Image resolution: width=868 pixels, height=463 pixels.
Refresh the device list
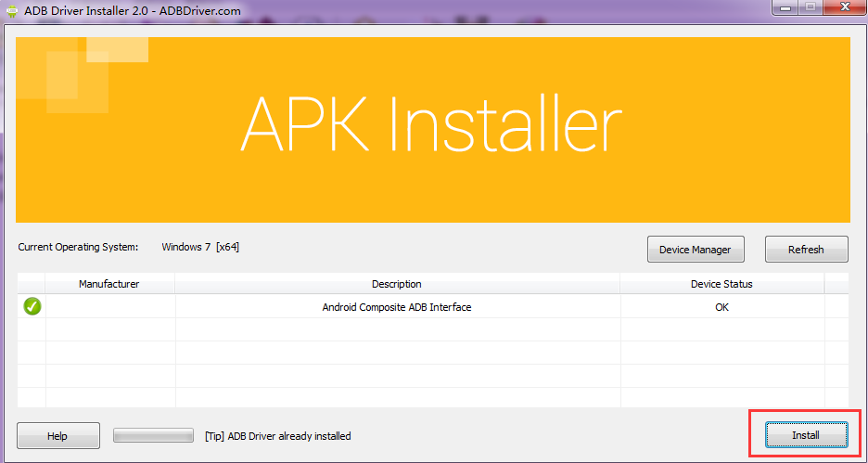(806, 250)
